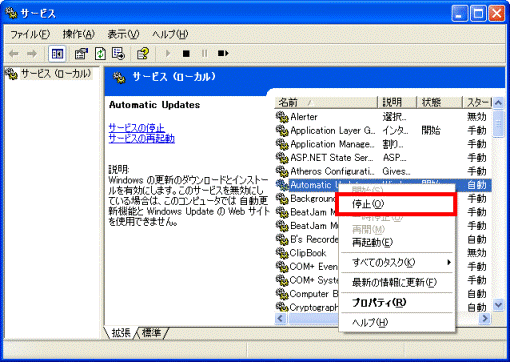Click the gear icon beside ClipBook
This screenshot has height=362, width=510.
(282, 253)
